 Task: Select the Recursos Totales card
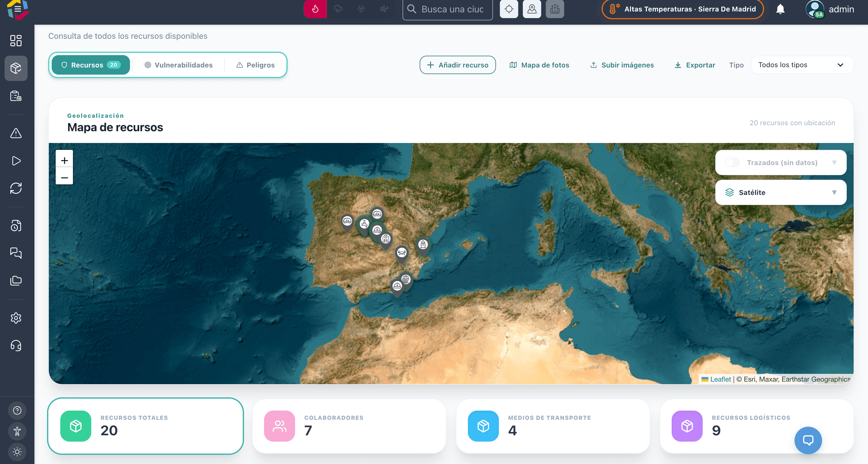[146, 426]
